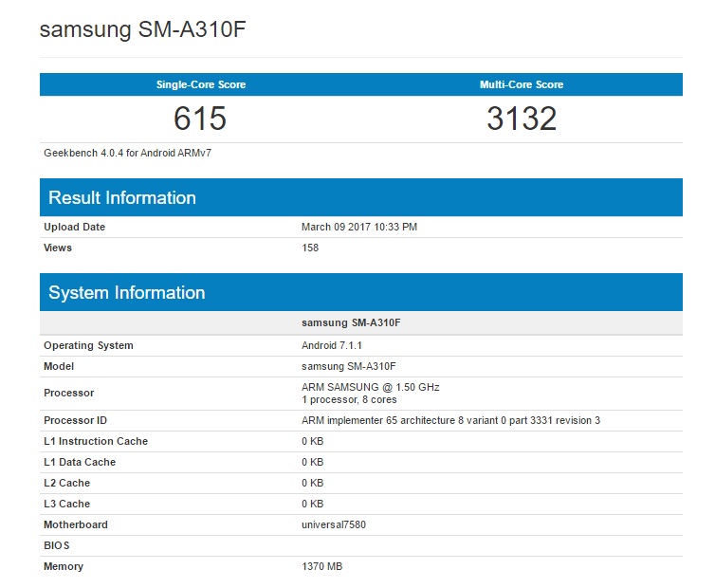Select the Geekbench 4.0.4 for Android ARMv7 text
715x588 pixels.
(x=127, y=153)
